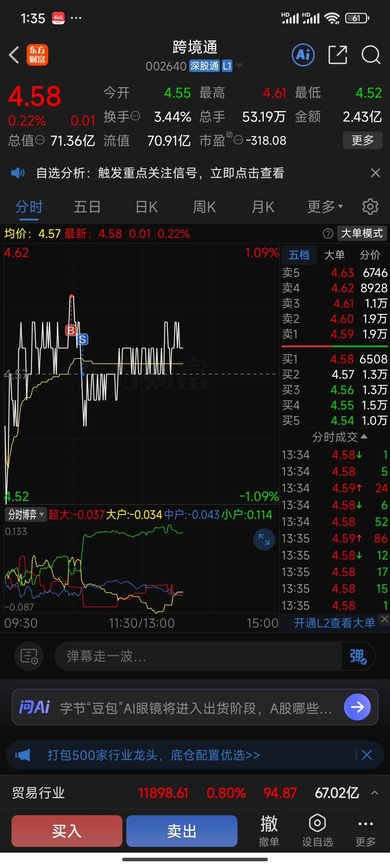The width and height of the screenshot is (390, 868).
Task: Select the 分价 tab
Action: click(370, 255)
